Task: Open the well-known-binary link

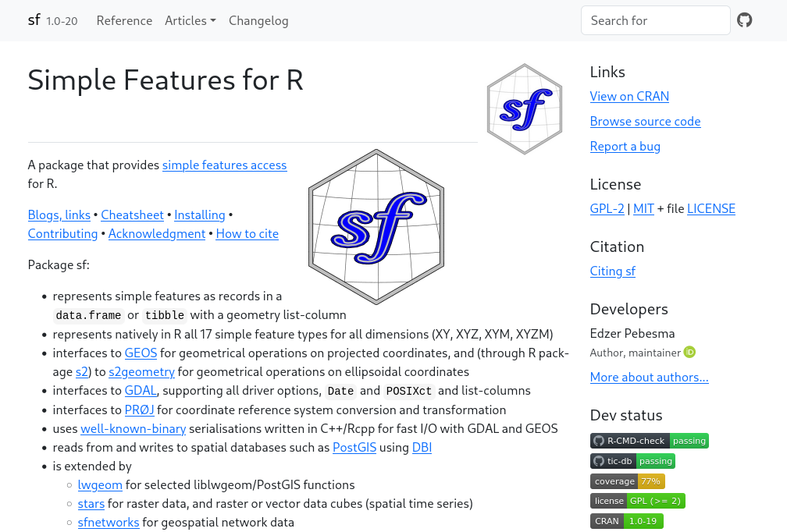Action: tap(133, 429)
